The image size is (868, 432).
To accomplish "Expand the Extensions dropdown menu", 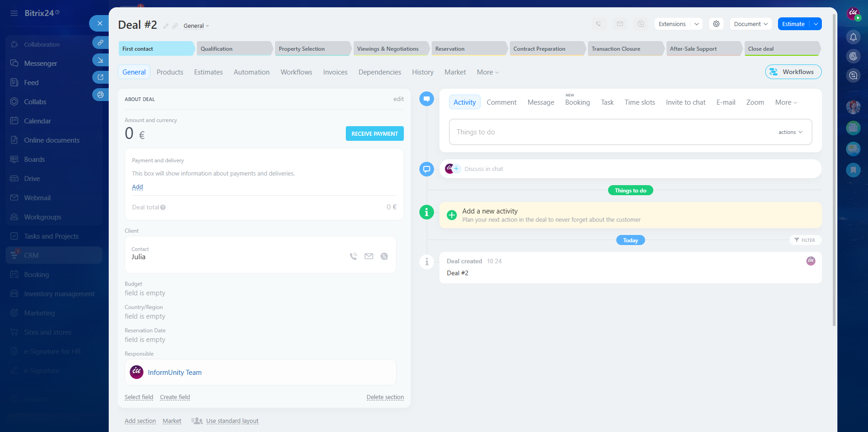I will (x=678, y=24).
